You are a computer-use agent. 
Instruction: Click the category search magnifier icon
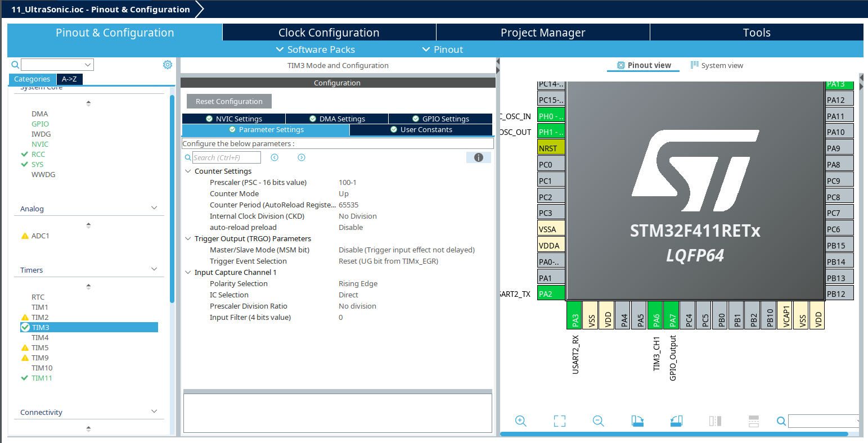pos(15,65)
